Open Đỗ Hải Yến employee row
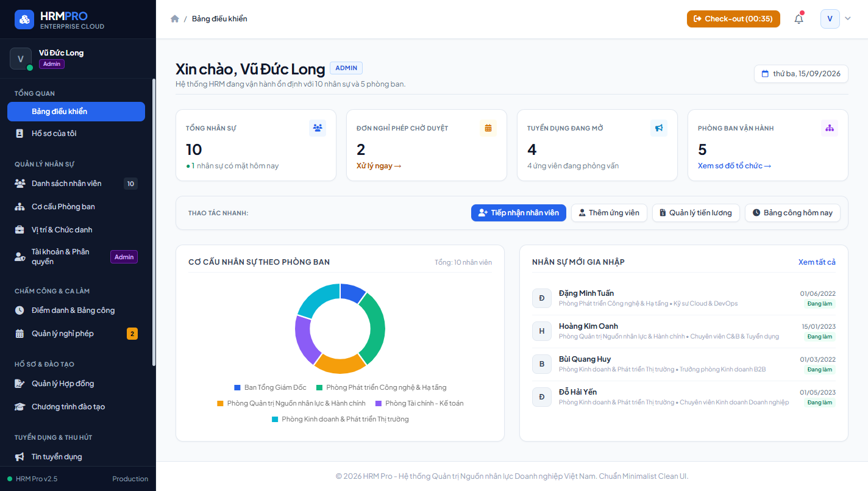Image resolution: width=868 pixels, height=491 pixels. coord(684,396)
